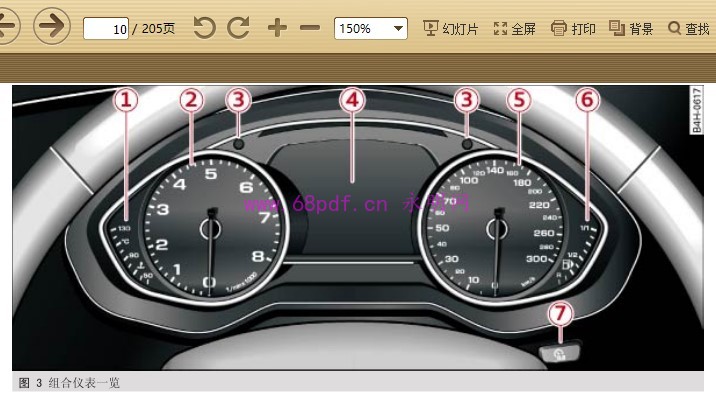Open the 背景 background options
Viewport: 716px width, 401px height.
point(631,28)
